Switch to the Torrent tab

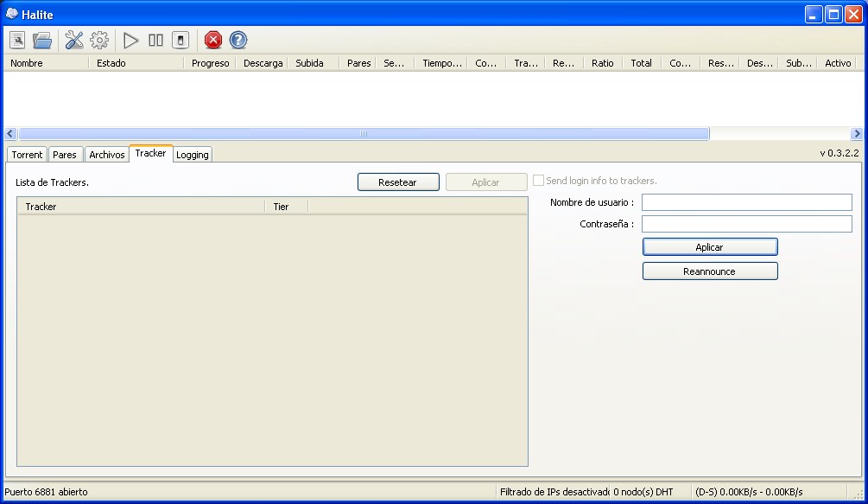click(x=27, y=155)
